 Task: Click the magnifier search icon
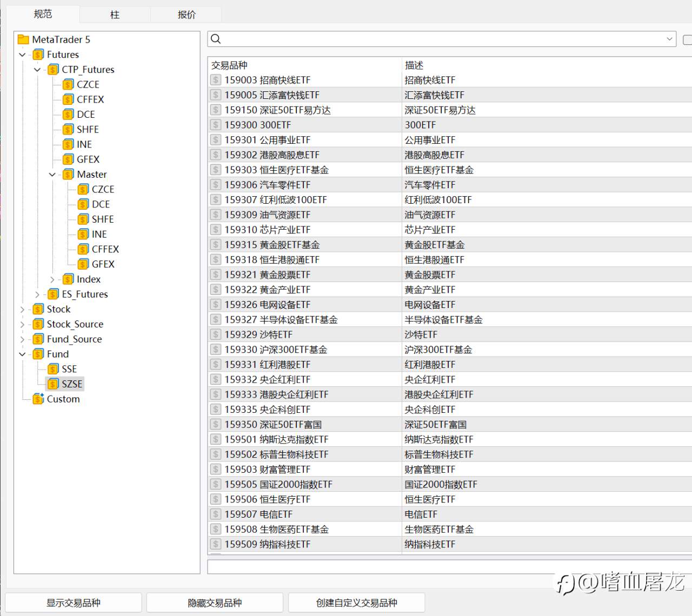[216, 39]
